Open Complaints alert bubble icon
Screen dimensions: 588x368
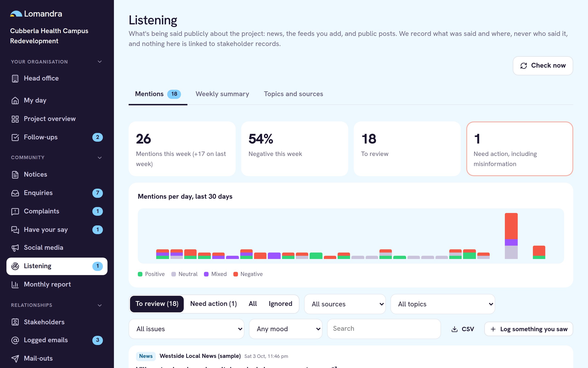point(15,212)
